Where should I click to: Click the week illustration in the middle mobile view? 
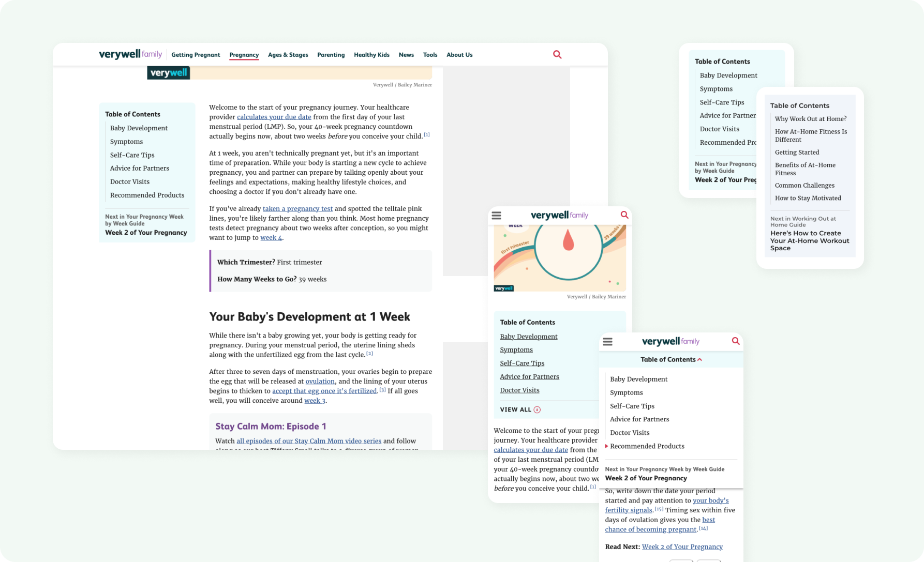pos(560,258)
